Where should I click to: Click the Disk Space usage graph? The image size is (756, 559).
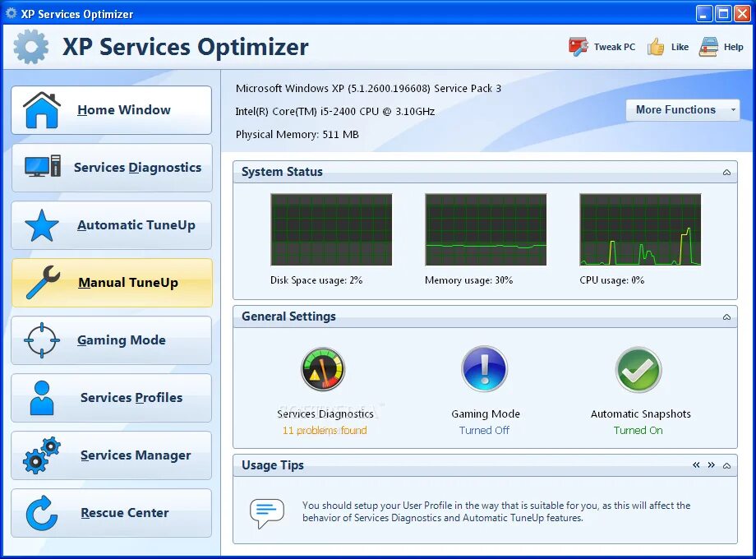(331, 229)
